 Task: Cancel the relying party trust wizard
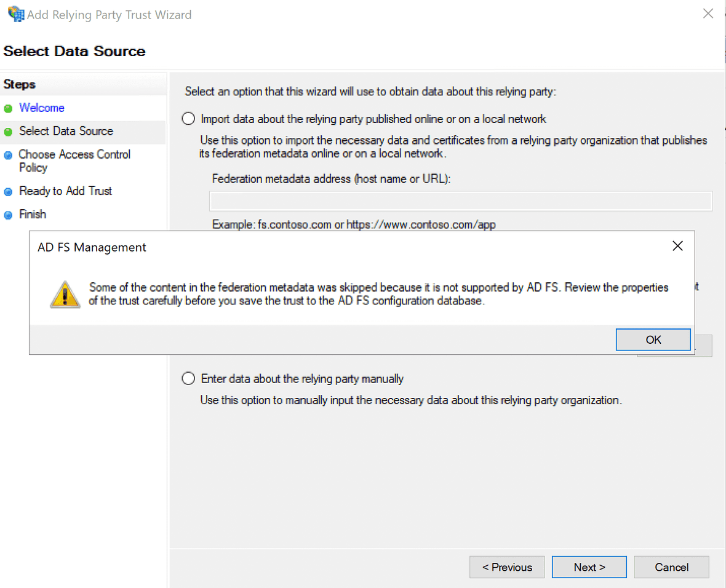tap(671, 567)
